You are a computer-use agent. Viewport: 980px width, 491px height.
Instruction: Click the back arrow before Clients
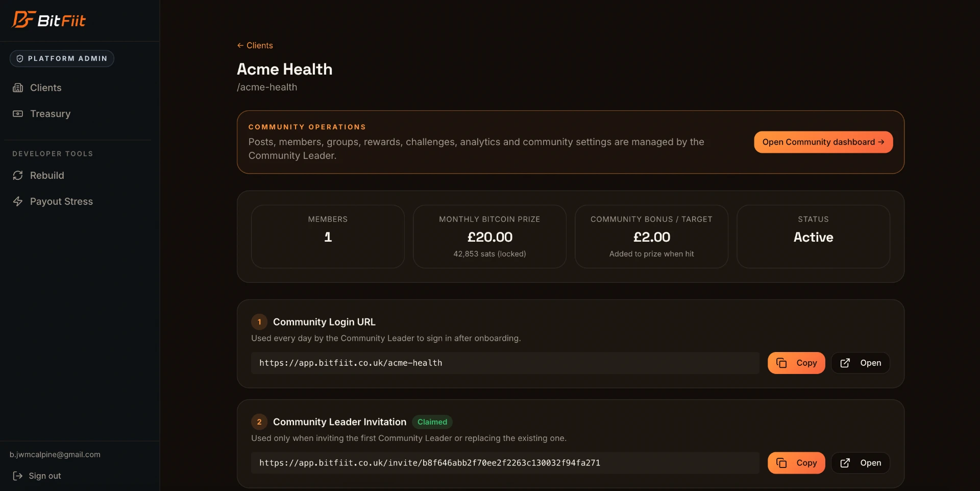pos(240,45)
